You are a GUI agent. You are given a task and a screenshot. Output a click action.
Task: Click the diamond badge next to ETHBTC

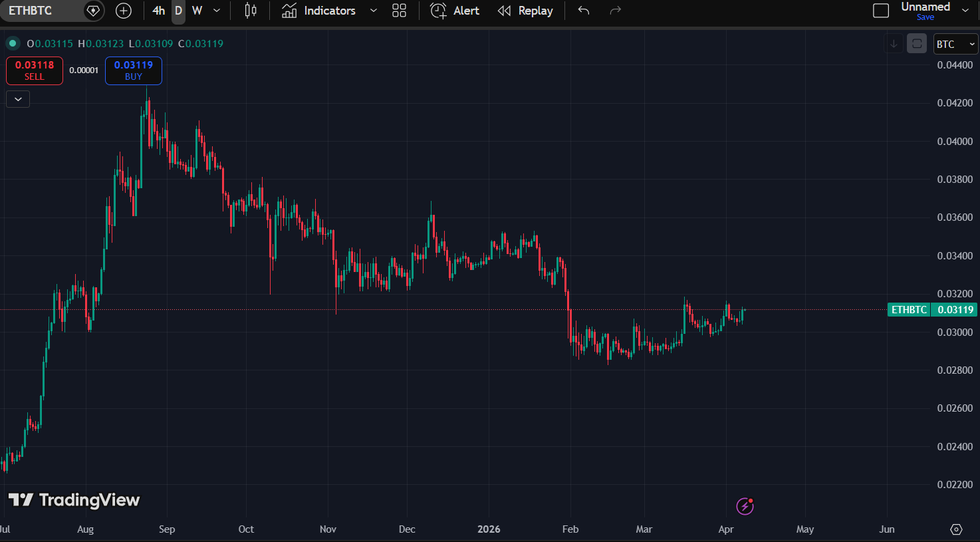pos(93,11)
